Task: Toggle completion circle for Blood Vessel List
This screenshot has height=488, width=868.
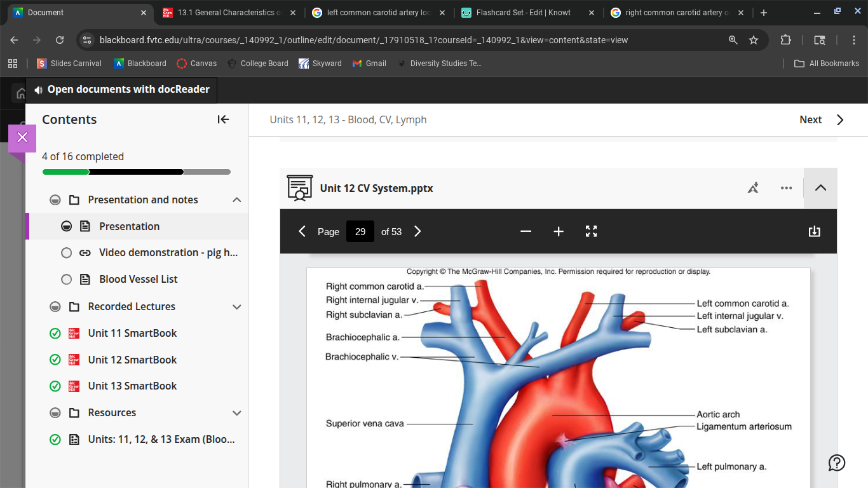Action: (x=66, y=280)
